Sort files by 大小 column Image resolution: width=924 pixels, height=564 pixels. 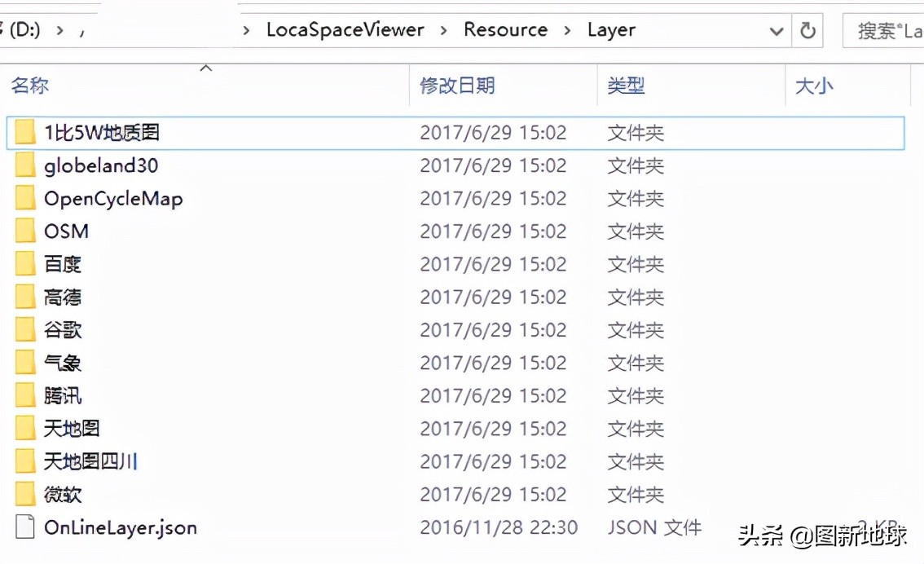(814, 86)
